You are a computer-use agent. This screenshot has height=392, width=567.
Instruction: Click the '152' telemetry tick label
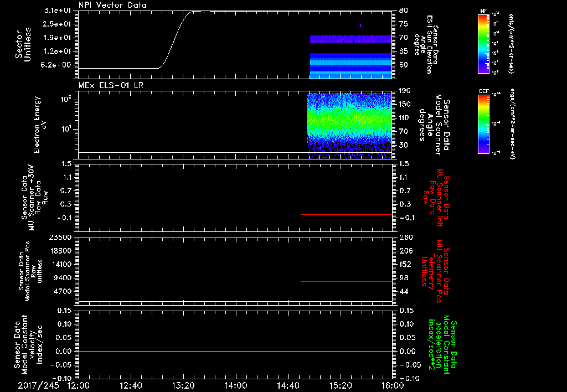point(406,264)
